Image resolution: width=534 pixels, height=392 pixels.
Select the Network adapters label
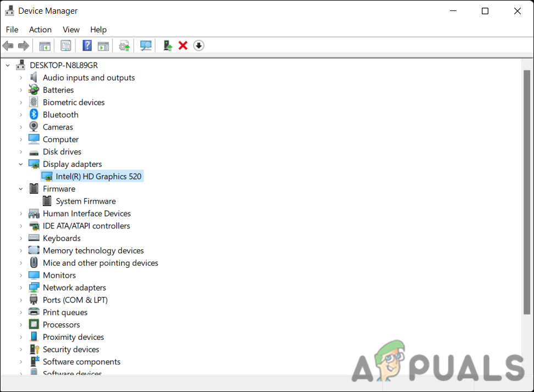point(74,288)
